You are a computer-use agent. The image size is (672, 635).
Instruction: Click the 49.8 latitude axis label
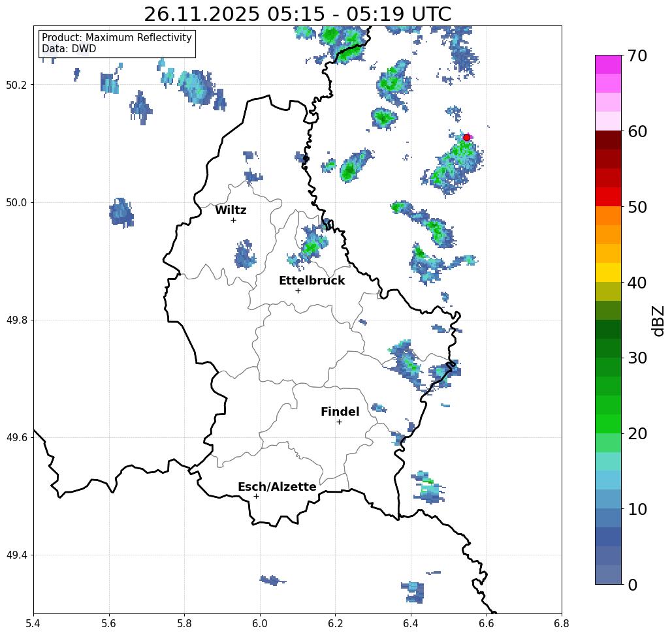(x=16, y=320)
